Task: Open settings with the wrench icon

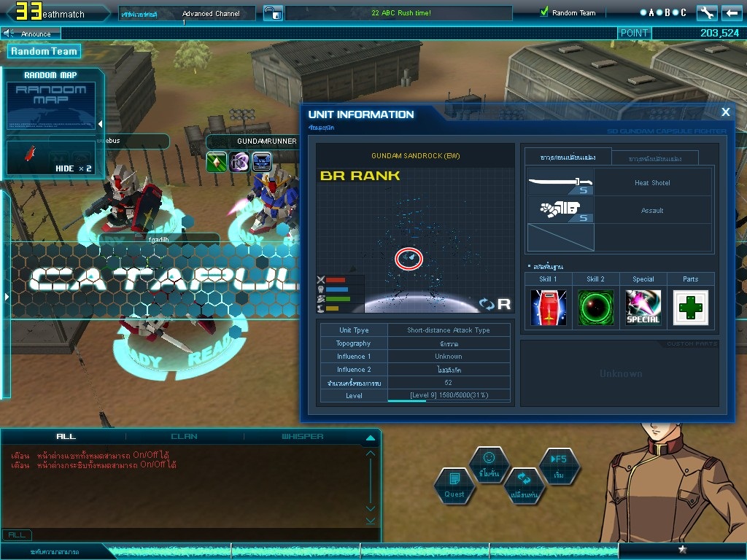Action: coord(707,13)
